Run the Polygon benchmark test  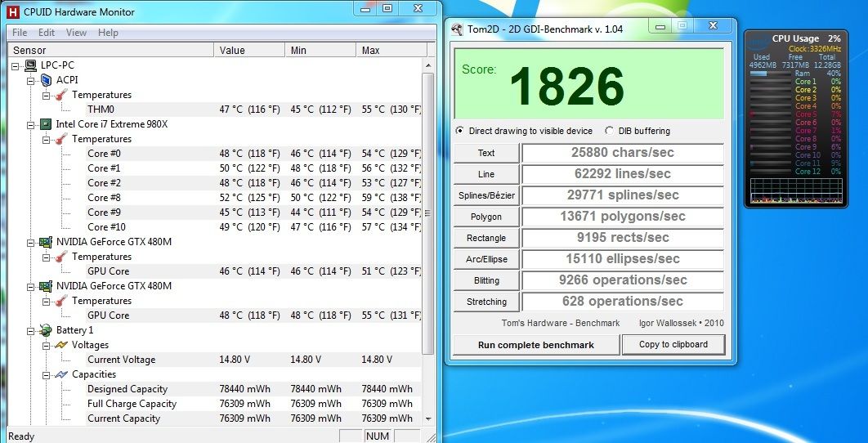486,217
